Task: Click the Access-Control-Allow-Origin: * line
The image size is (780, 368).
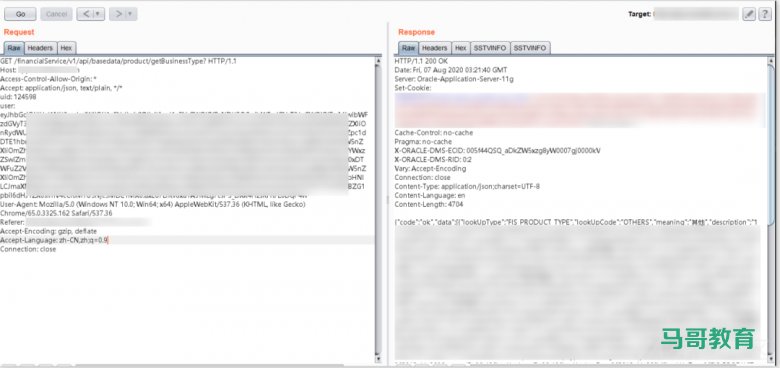Action: point(48,79)
